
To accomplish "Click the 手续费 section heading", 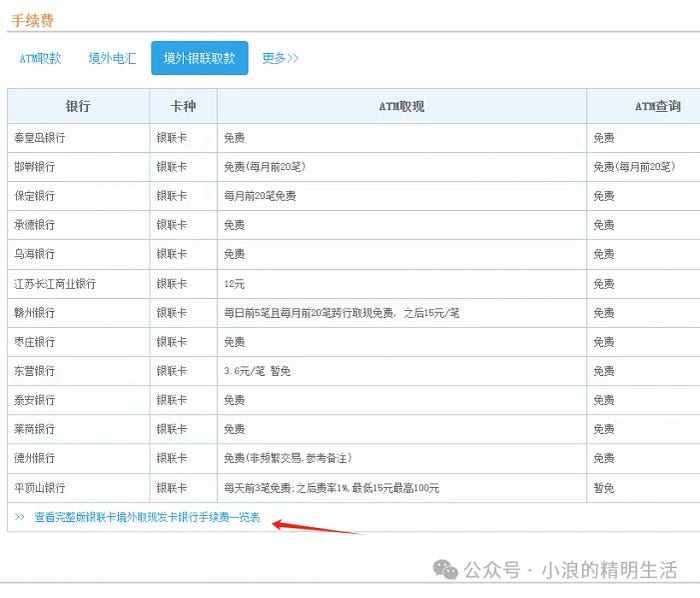I will coord(32,21).
